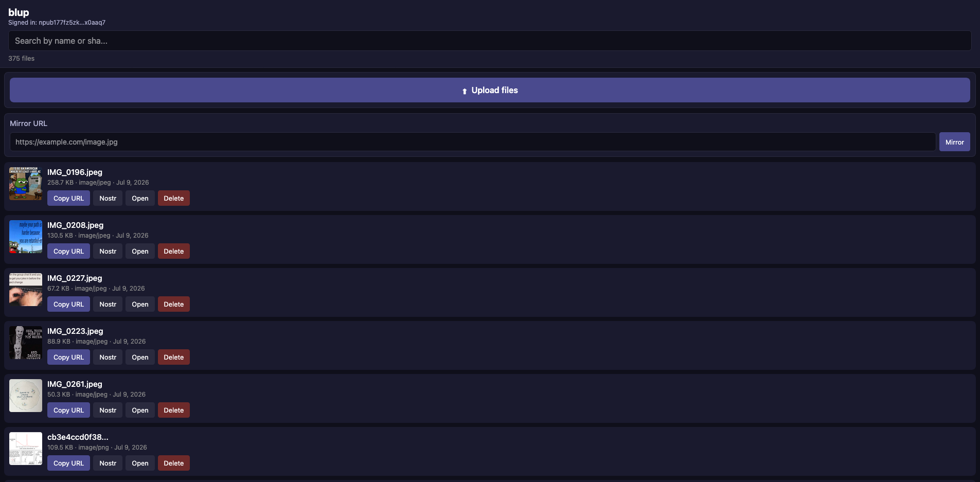This screenshot has height=482, width=980.
Task: Copy URL for IMG_0196.jpeg
Action: (68, 198)
